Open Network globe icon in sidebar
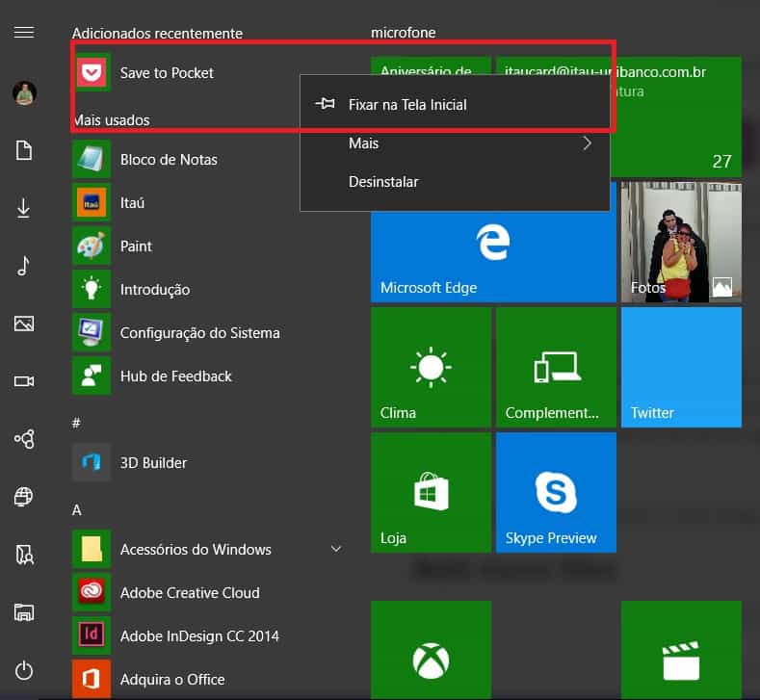The image size is (760, 700). coord(24,497)
